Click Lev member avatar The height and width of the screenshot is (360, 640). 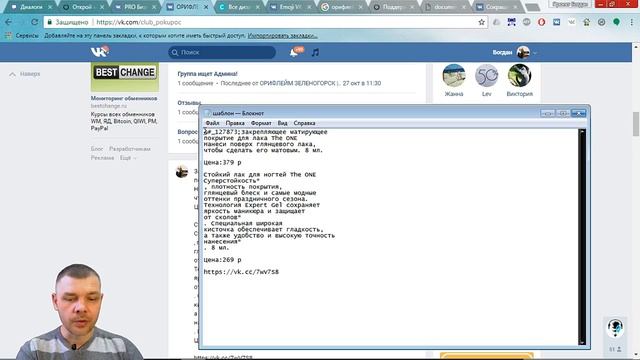[x=487, y=76]
